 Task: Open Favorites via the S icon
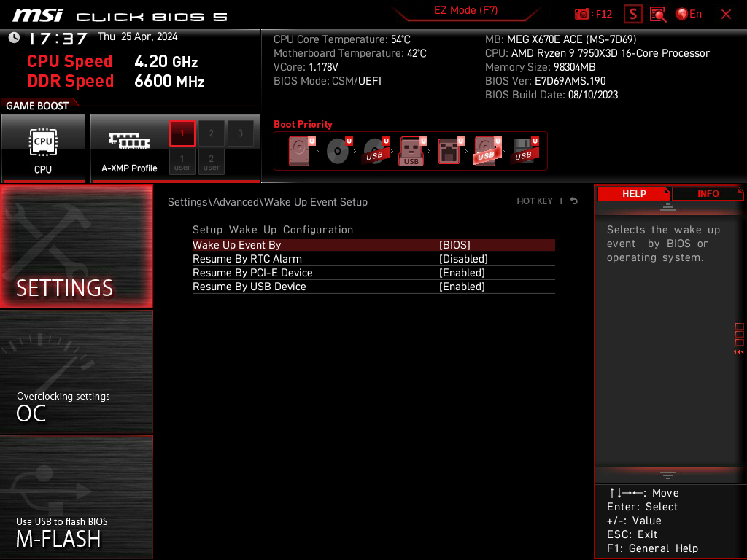[633, 14]
